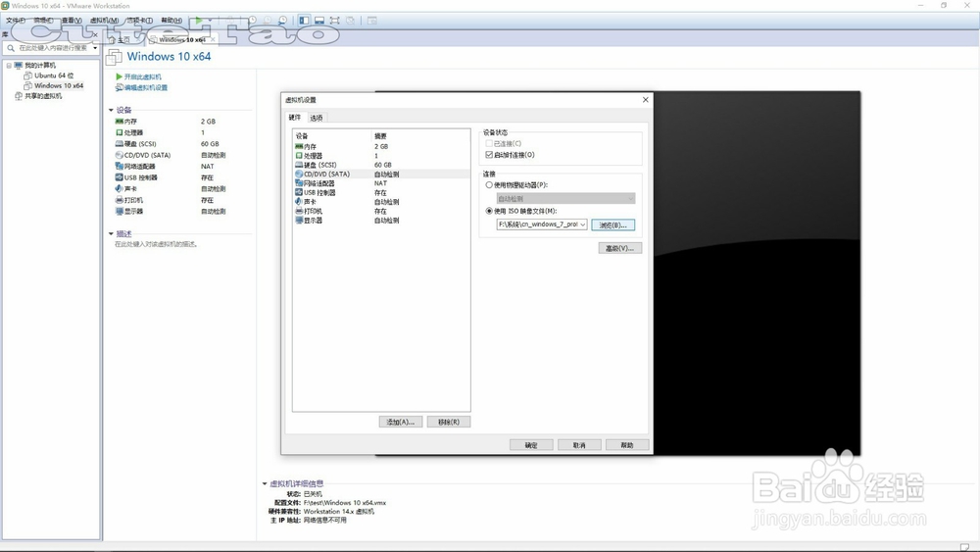Viewport: 980px width, 552px height.
Task: Select 硬盘 (SCSI) row in settings dialog
Action: (x=381, y=165)
